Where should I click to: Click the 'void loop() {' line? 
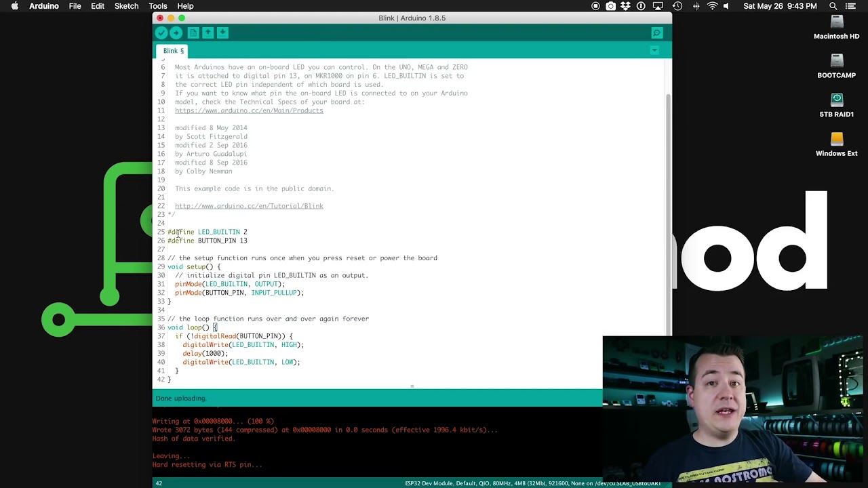[x=192, y=327]
